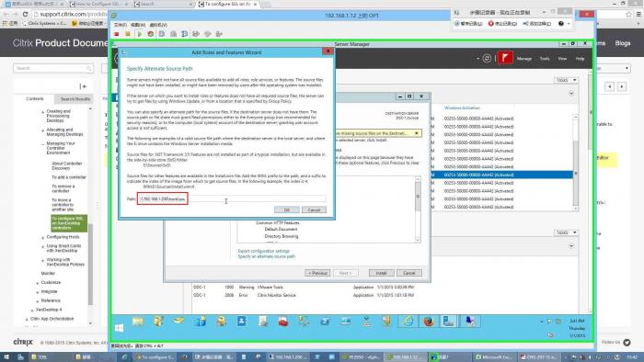The image size is (644, 362).
Task: Collapse Managing Your Controller Environment node
Action: [42, 144]
